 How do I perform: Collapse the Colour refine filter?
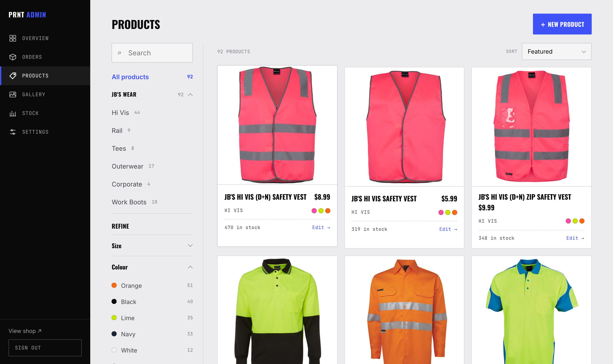coord(152,267)
